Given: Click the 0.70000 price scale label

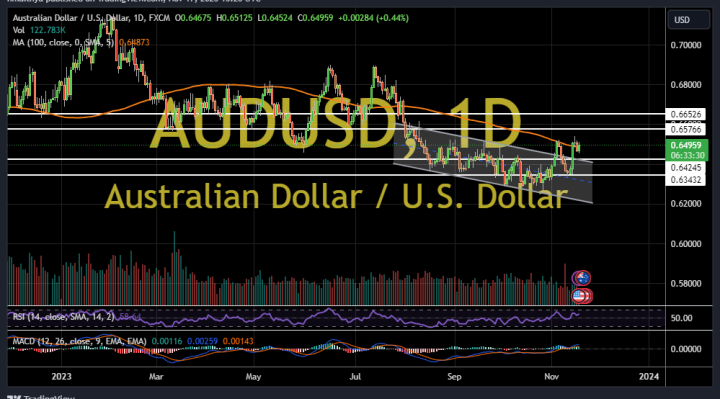Looking at the screenshot, I should point(686,45).
